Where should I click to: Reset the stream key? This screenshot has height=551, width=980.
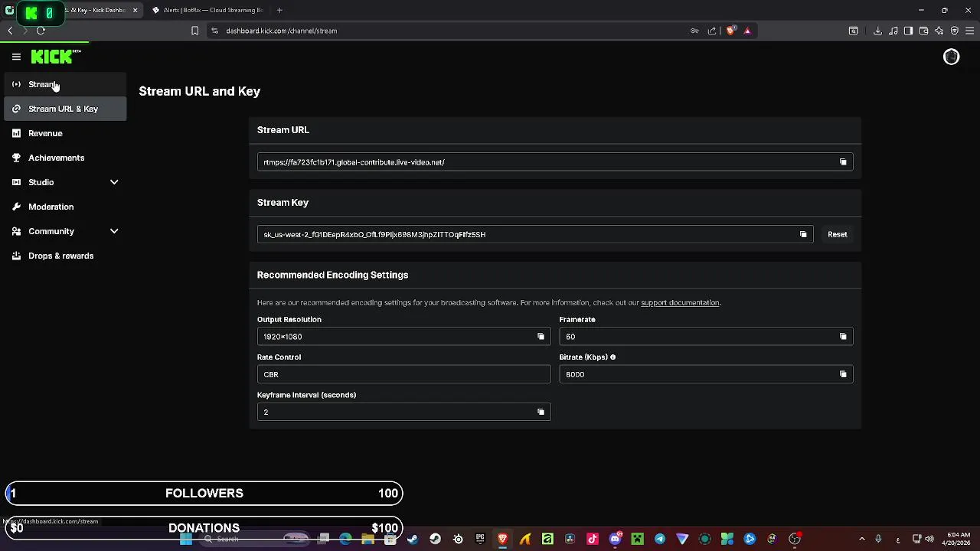click(837, 234)
